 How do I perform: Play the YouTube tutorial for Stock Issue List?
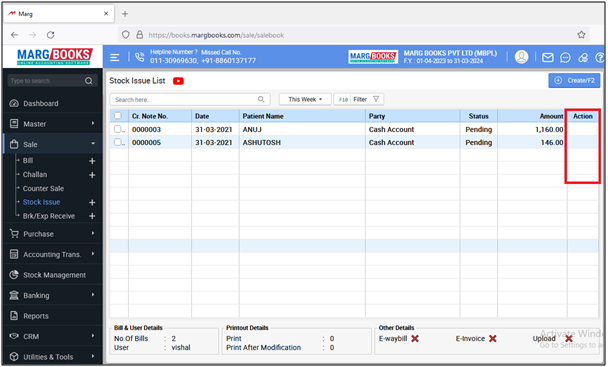coord(178,81)
